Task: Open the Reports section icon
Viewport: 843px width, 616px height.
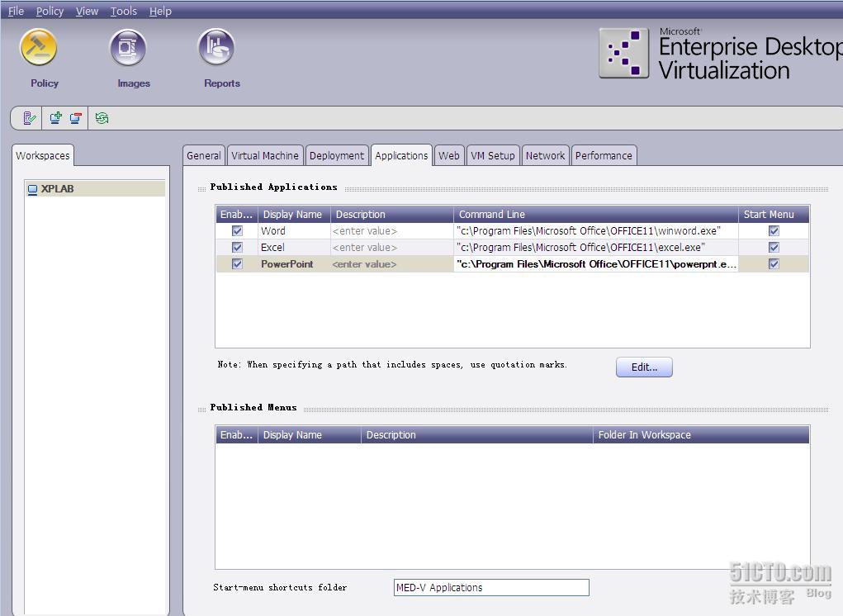Action: pos(216,47)
